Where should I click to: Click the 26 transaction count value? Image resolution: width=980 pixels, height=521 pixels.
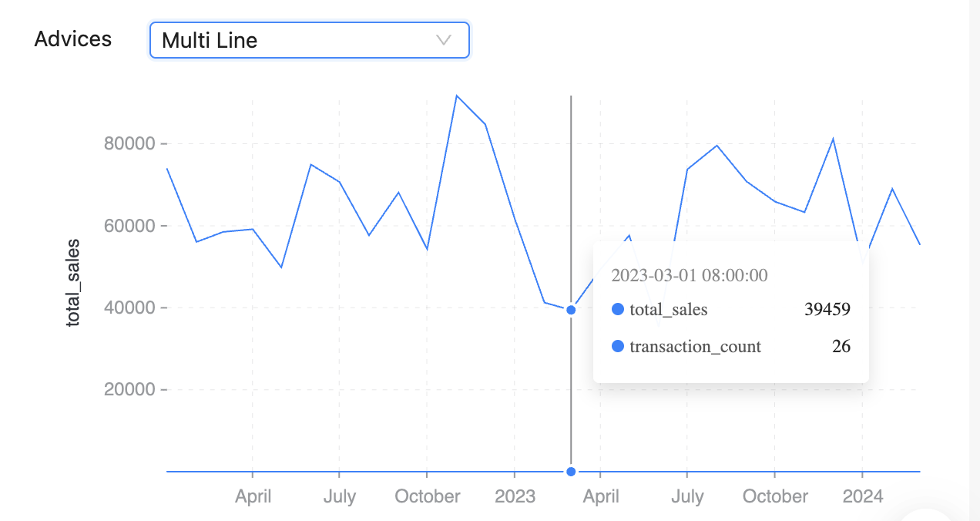coord(841,347)
